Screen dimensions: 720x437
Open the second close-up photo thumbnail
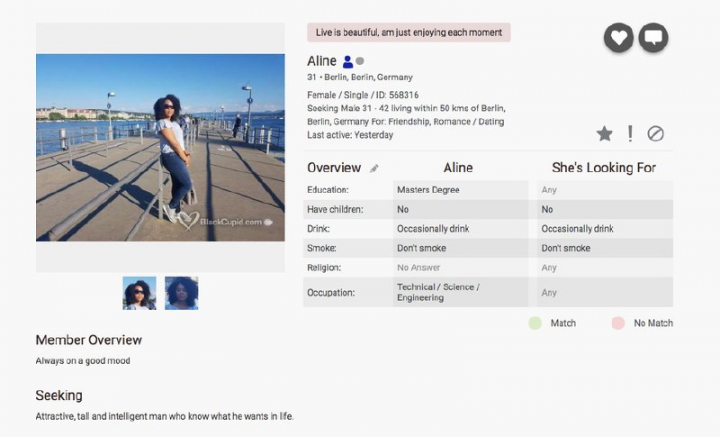click(x=181, y=293)
